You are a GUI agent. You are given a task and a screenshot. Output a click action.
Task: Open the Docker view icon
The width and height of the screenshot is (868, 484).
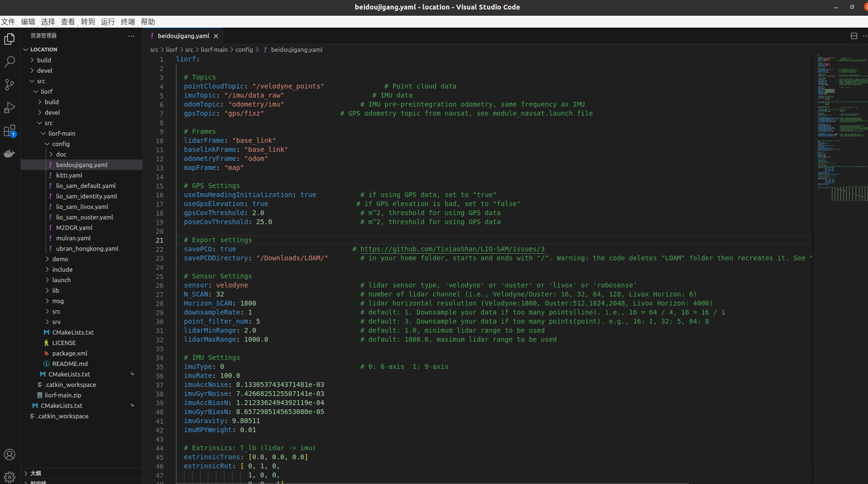click(x=10, y=153)
